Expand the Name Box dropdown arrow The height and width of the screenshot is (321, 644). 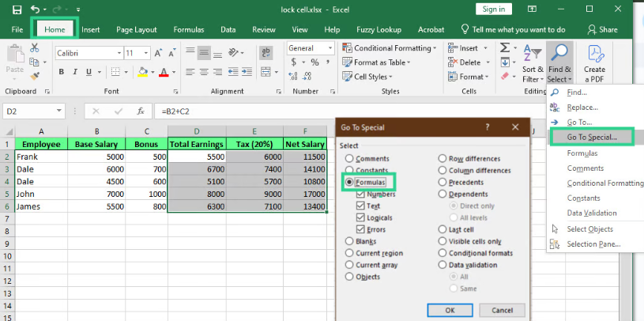click(59, 111)
